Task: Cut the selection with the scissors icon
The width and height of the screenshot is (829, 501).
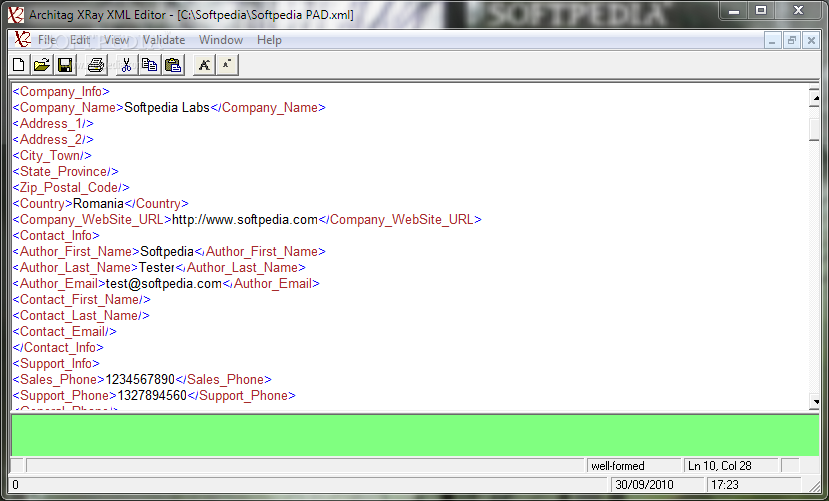Action: pos(126,65)
